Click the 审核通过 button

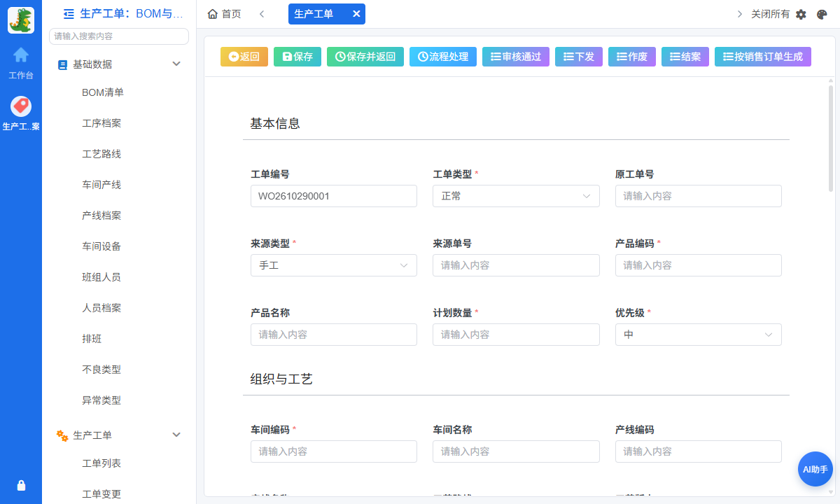point(516,57)
